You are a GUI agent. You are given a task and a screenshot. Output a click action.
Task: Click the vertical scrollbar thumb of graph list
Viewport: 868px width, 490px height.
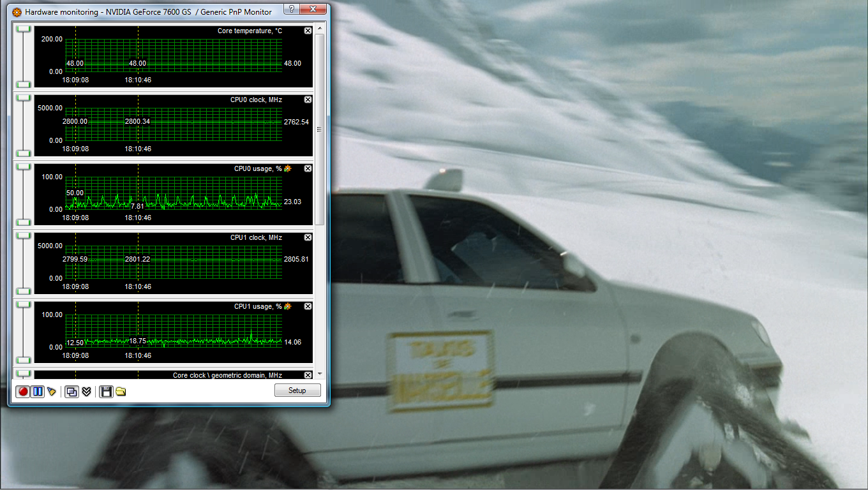pos(320,129)
